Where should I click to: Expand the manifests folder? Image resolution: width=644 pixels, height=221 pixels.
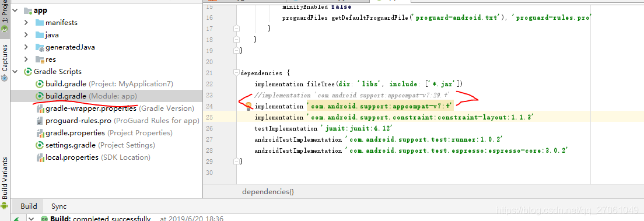[26, 23]
